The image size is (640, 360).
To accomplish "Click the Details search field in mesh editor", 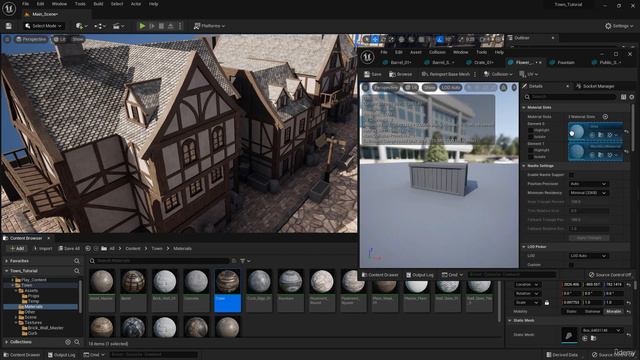I will pyautogui.click(x=570, y=97).
